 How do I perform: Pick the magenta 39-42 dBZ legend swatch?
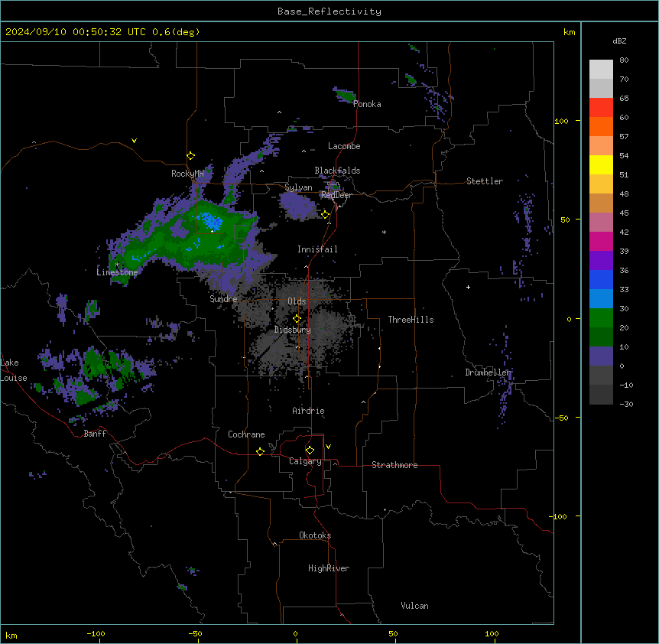[601, 241]
